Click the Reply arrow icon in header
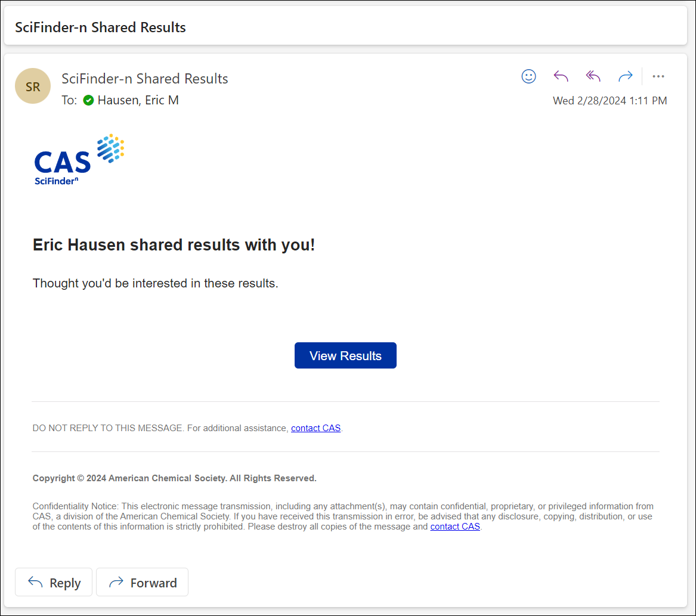Image resolution: width=696 pixels, height=616 pixels. tap(561, 76)
